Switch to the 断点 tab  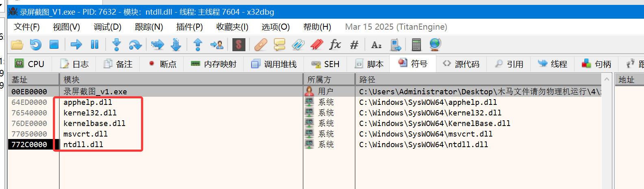162,64
